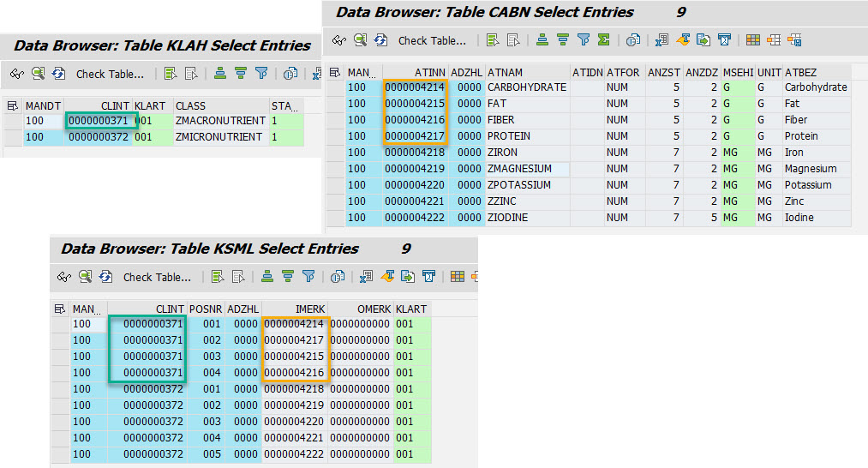Click Deselect All icon in KSML toolbar

click(238, 276)
